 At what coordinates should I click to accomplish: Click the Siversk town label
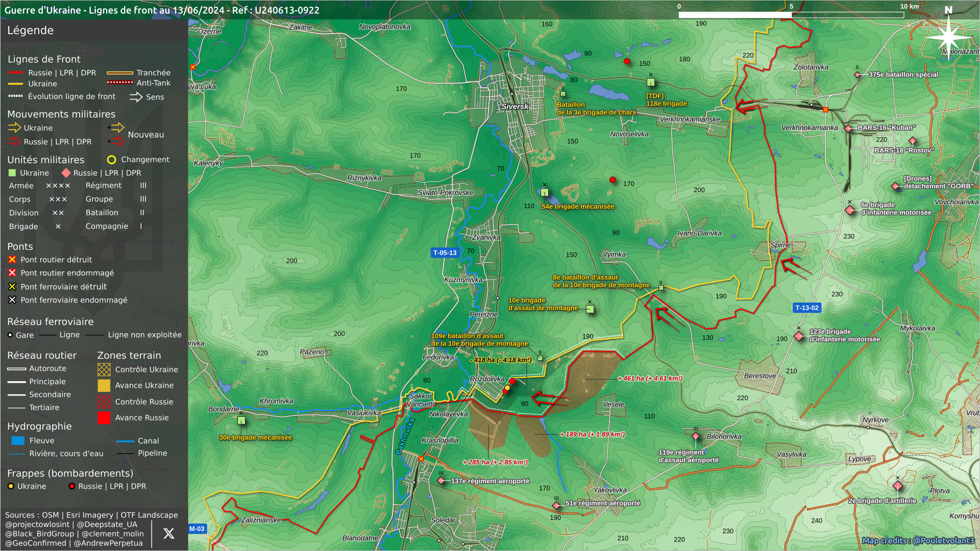[514, 107]
